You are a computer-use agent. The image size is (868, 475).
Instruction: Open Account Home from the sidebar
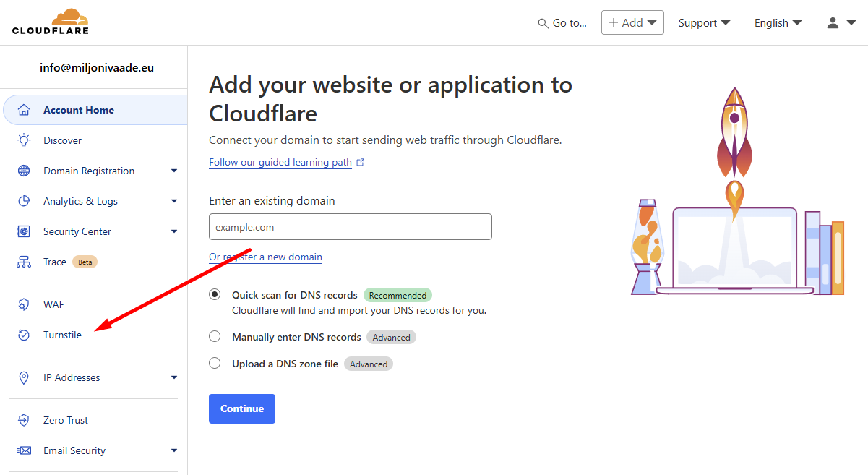click(80, 109)
